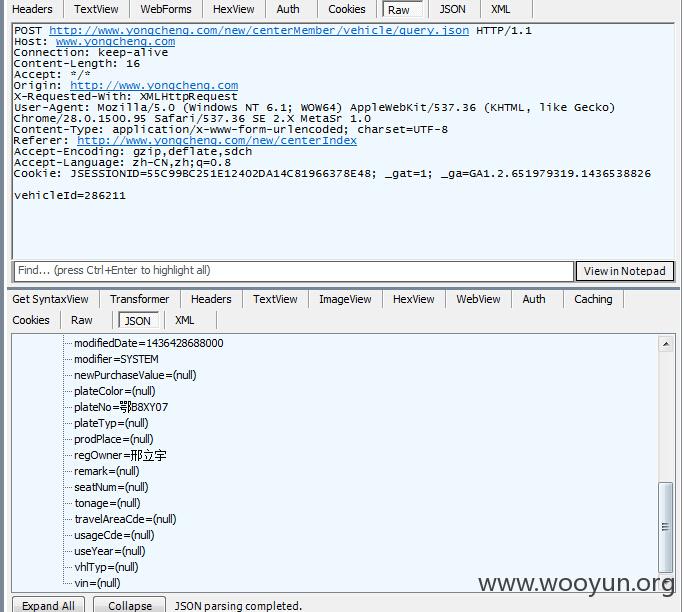Click the vehicleId=286211 request body
The width and height of the screenshot is (684, 612).
coord(70,195)
